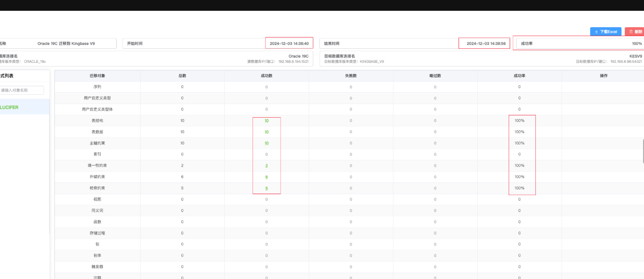644x279 pixels.
Task: Click the 开始时间 value 2024-12-03 14:38:40
Action: pyautogui.click(x=289, y=43)
